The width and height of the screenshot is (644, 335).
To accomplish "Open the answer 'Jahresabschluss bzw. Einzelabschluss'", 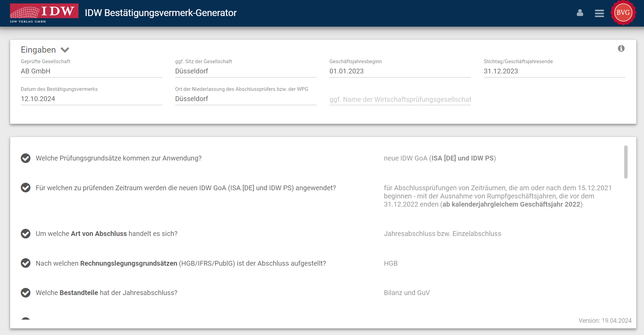I will tap(443, 234).
